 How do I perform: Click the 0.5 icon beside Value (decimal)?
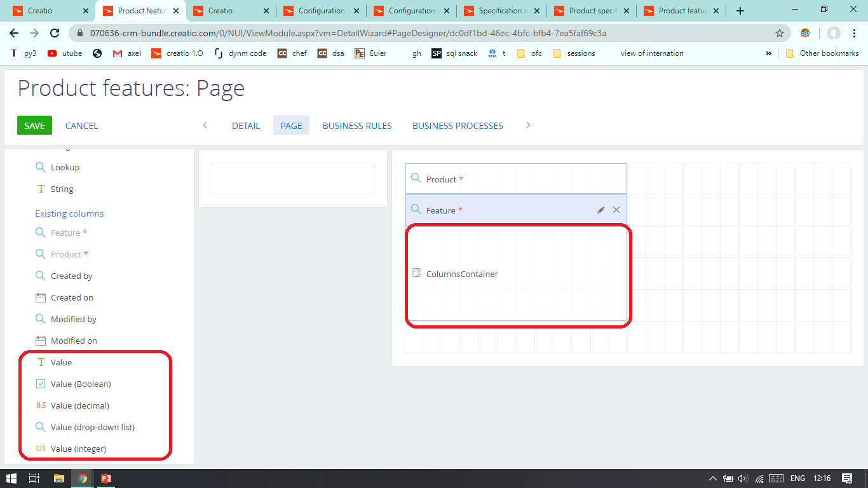pos(41,405)
